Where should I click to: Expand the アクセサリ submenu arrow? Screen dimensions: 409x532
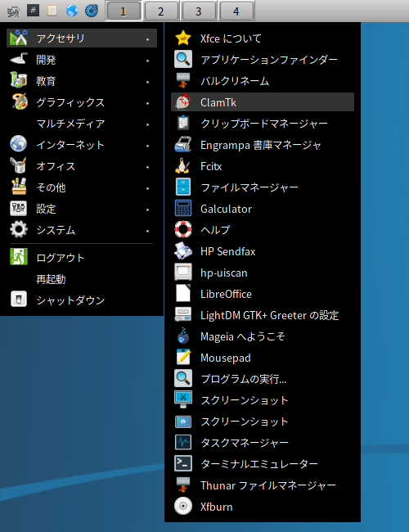click(x=148, y=39)
